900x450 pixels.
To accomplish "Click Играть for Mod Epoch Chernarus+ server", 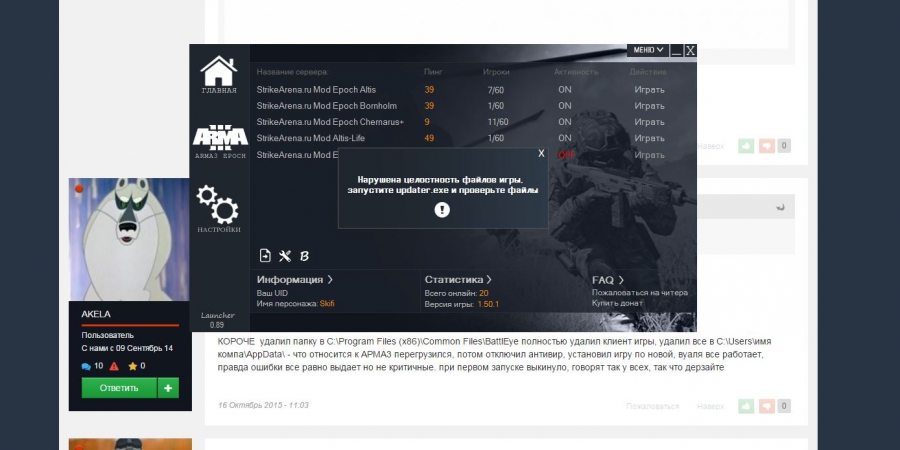I will (x=649, y=122).
